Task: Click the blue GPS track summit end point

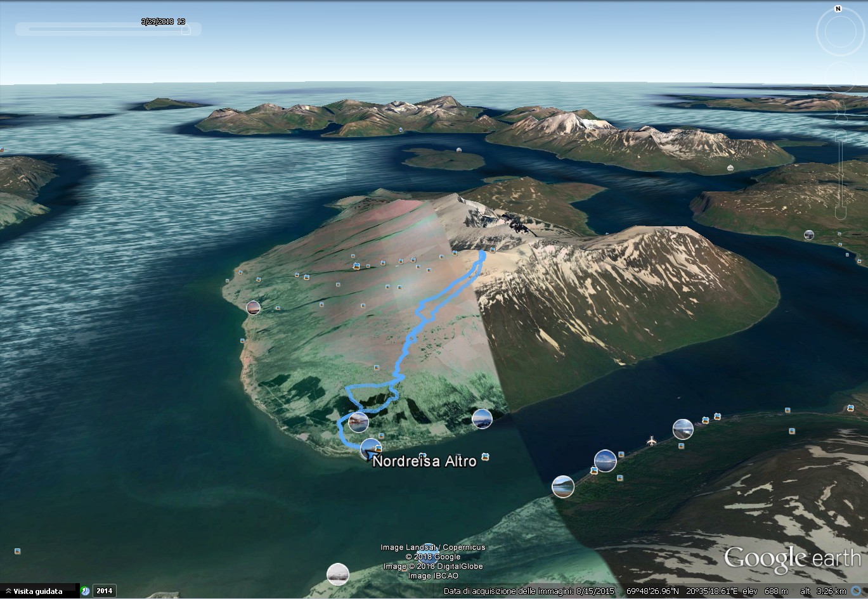Action: 483,255
